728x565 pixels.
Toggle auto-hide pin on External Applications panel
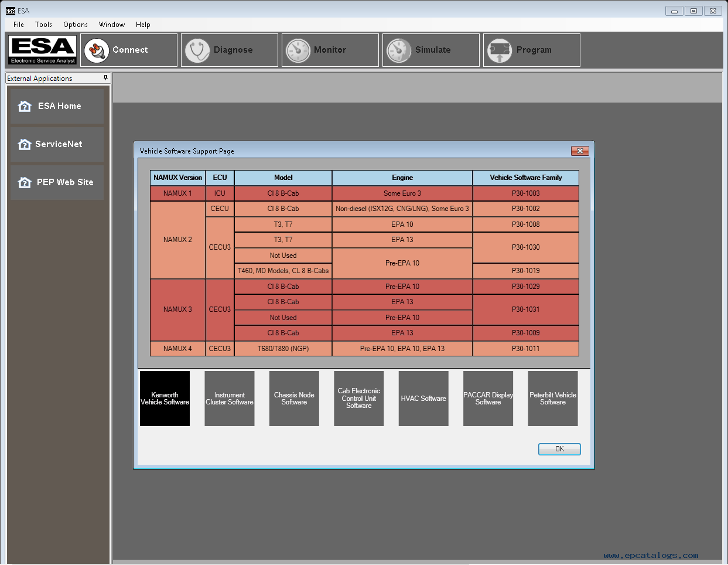pos(105,78)
